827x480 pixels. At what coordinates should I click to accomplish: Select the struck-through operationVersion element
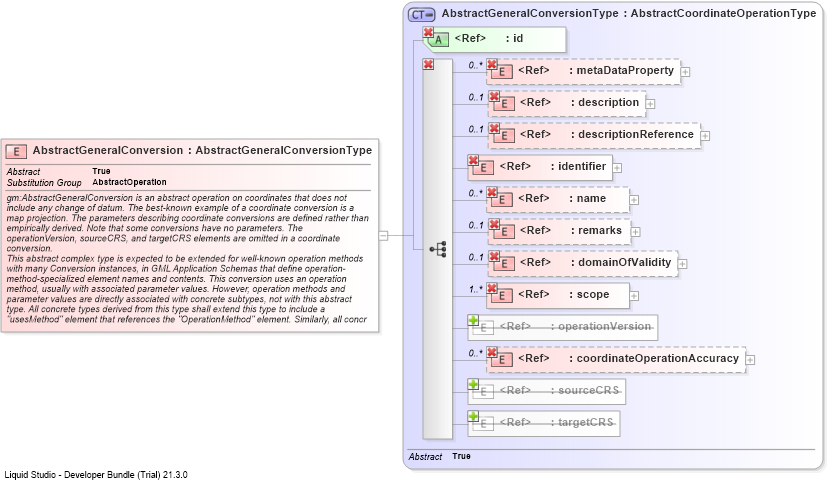coord(562,328)
